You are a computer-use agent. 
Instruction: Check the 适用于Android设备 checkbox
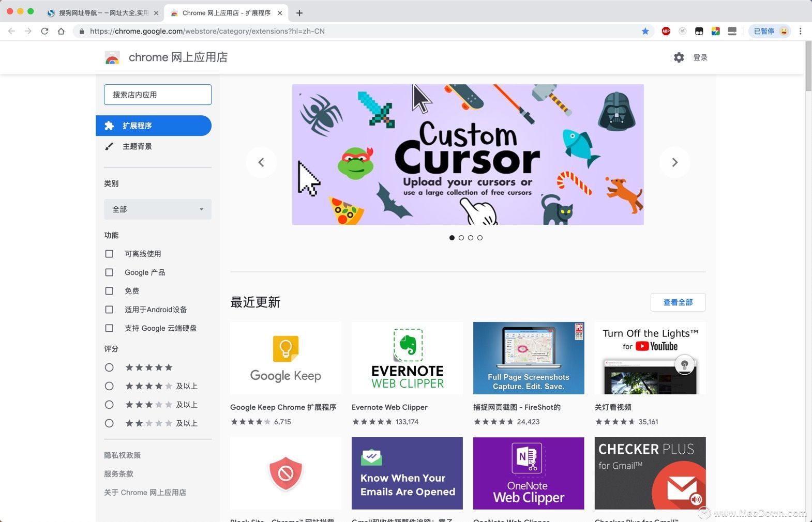[x=109, y=310]
